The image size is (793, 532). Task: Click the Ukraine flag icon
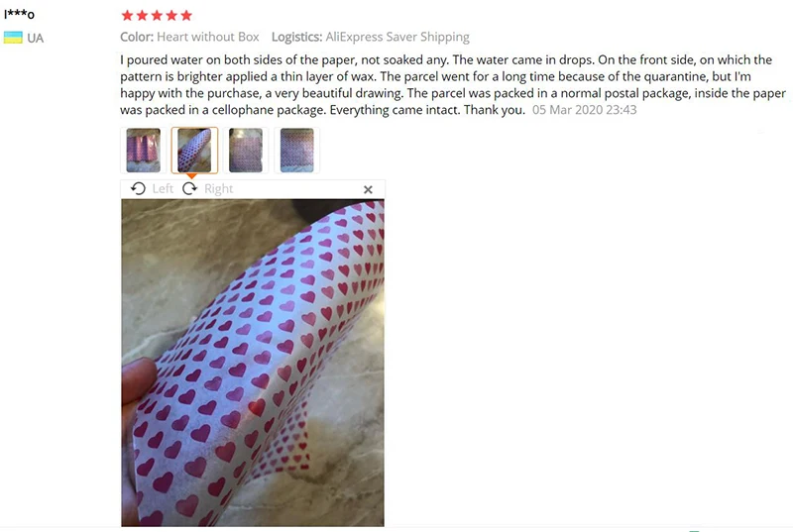point(13,38)
